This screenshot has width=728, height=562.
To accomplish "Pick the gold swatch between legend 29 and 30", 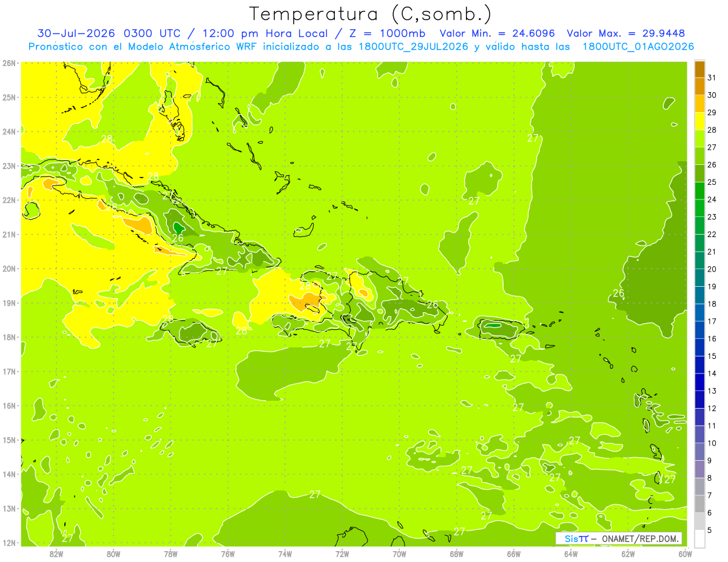I will (x=699, y=104).
